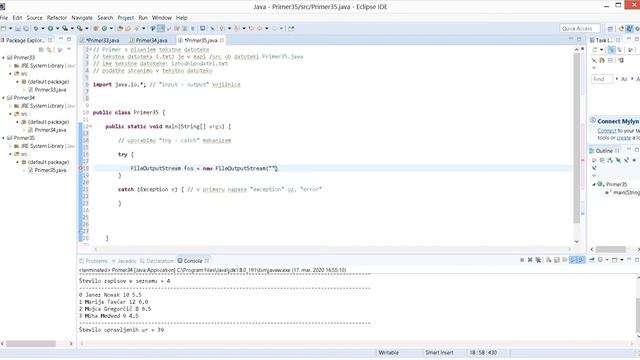Click the New Java Package icon
Screen dimensions: 640x360
(x=96, y=29)
